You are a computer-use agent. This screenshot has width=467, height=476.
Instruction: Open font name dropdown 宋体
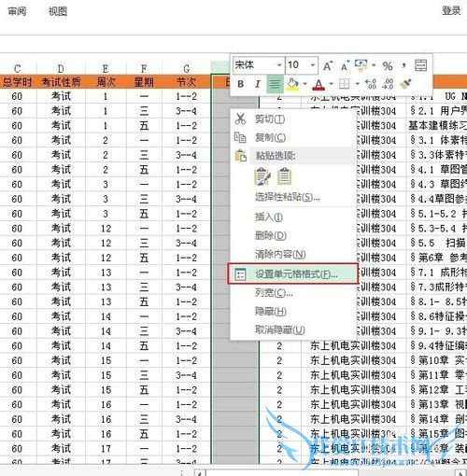(x=279, y=65)
